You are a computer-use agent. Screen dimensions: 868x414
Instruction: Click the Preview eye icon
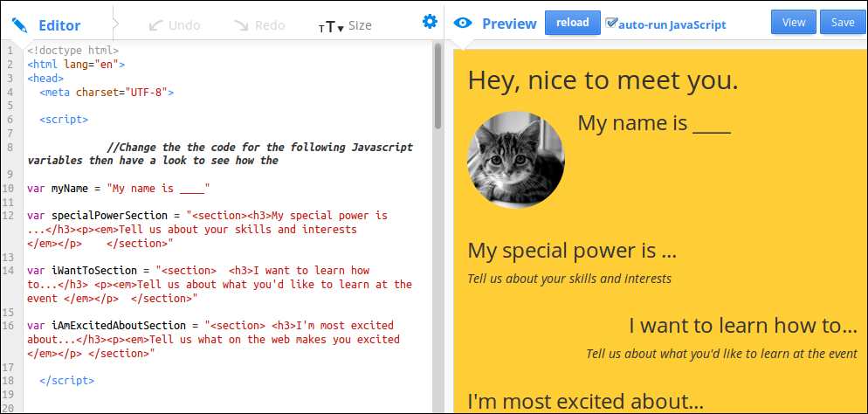(x=463, y=24)
